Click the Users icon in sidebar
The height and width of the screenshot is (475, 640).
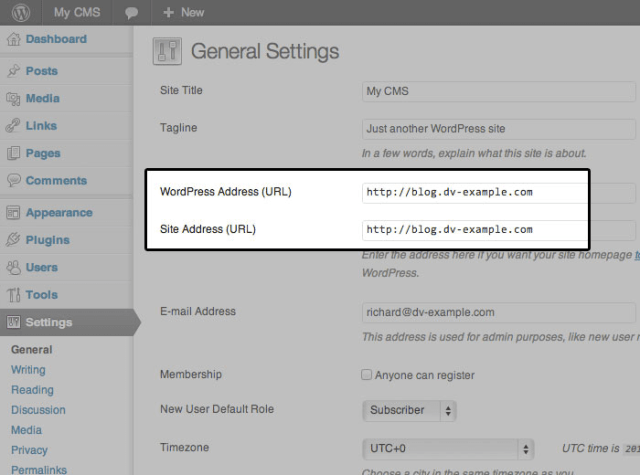pos(13,267)
